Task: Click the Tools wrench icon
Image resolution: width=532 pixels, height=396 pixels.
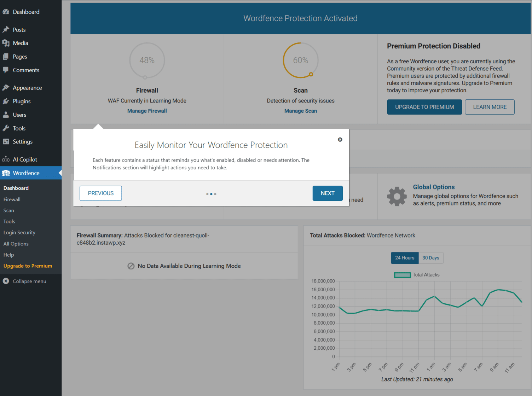Action: click(6, 128)
